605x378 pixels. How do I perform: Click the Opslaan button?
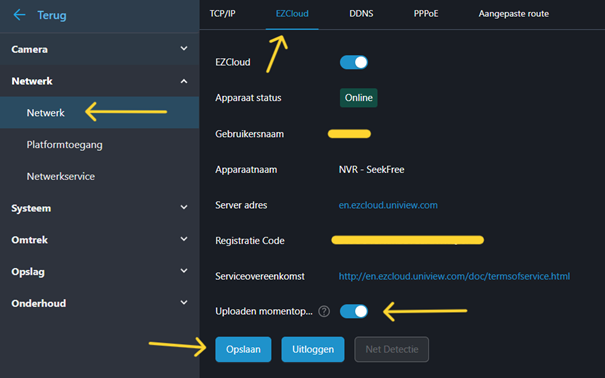point(243,349)
